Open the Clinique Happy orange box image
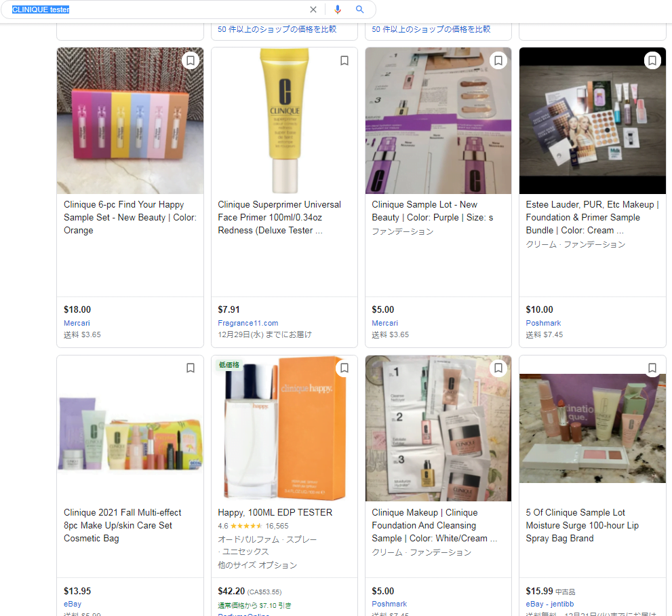Viewport: 672px width, 616px height. point(285,428)
